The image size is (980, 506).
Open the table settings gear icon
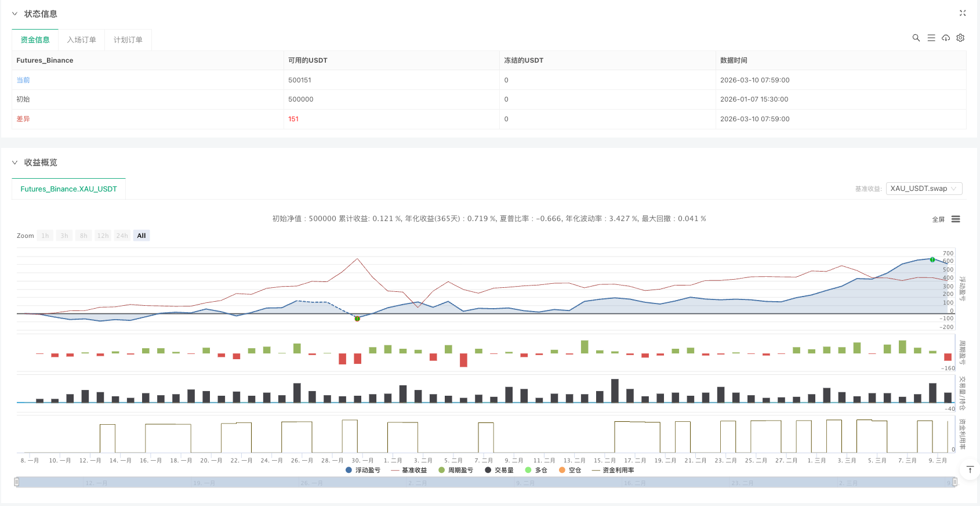tap(960, 38)
